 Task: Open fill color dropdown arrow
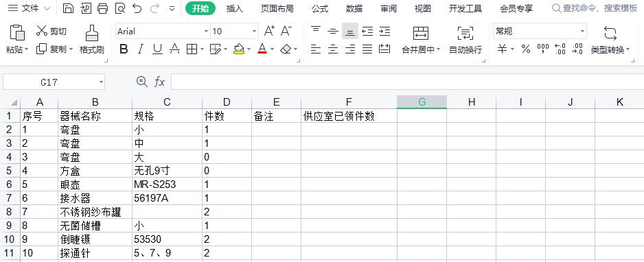coord(249,49)
